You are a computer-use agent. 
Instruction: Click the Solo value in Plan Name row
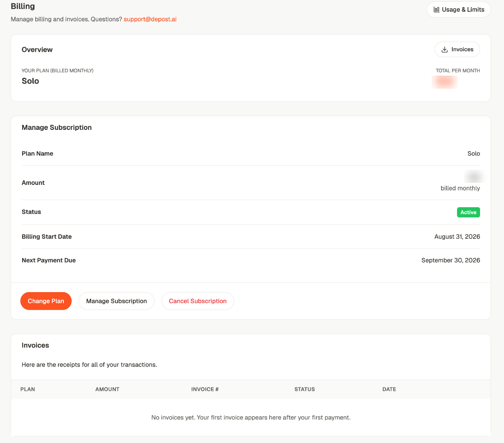coord(474,153)
